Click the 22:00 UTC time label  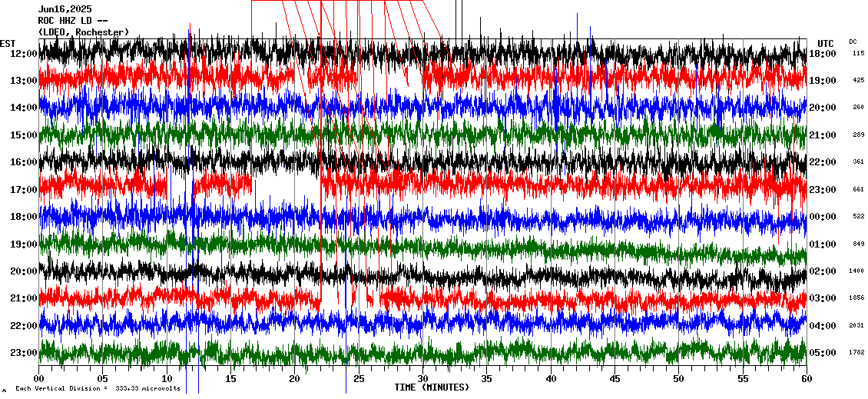coord(822,161)
